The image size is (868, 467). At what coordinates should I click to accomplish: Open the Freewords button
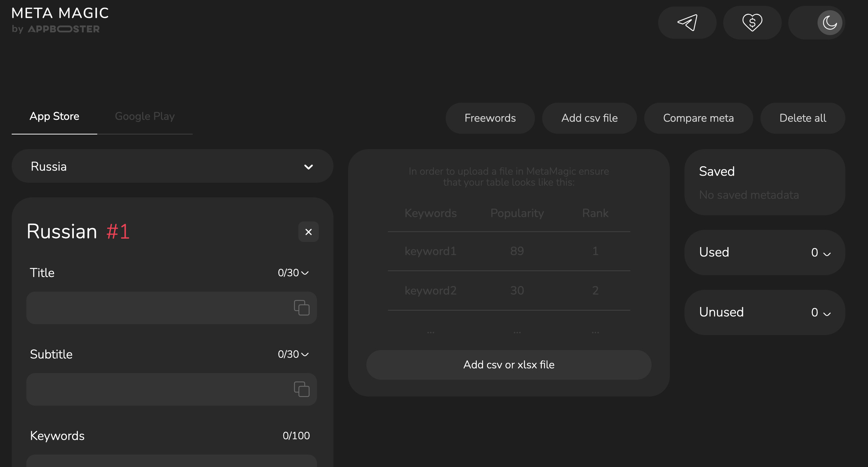point(490,118)
